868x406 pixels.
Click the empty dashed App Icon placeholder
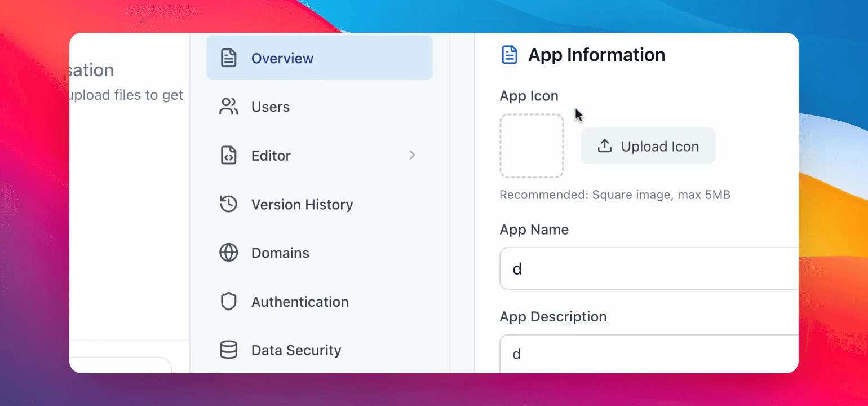[x=532, y=146]
